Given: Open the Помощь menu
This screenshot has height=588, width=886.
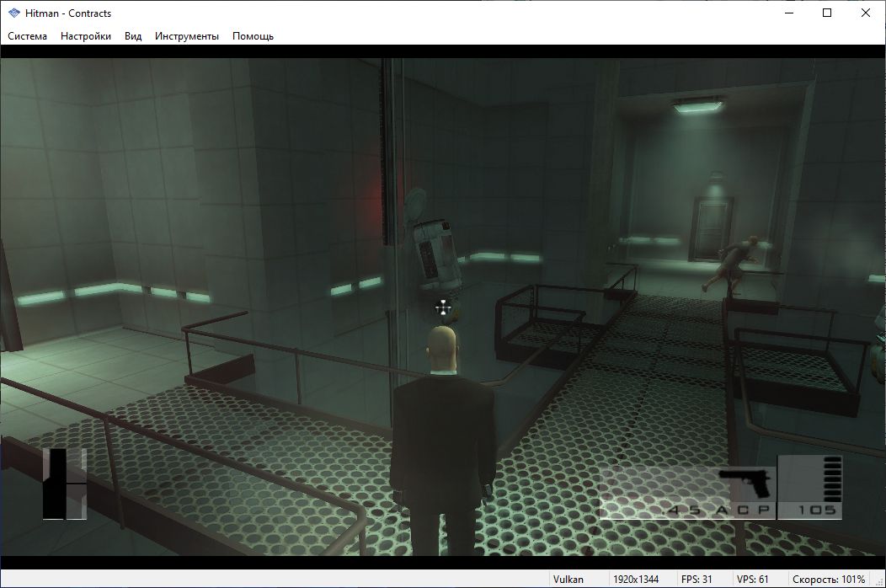Looking at the screenshot, I should coord(253,36).
